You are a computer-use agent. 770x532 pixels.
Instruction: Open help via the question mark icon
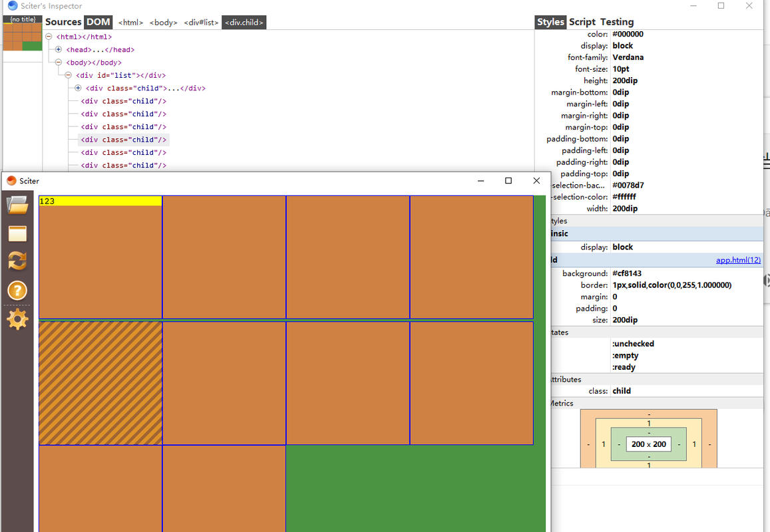point(17,291)
